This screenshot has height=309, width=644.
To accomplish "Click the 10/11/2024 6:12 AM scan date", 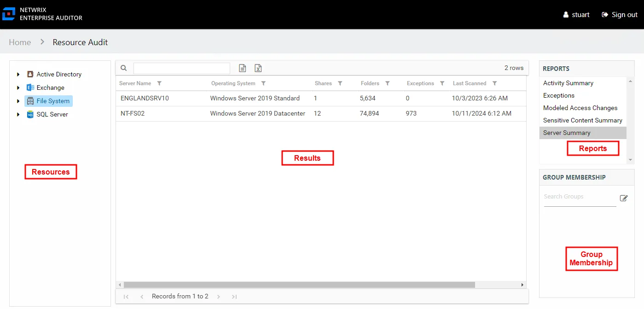I will click(x=482, y=113).
